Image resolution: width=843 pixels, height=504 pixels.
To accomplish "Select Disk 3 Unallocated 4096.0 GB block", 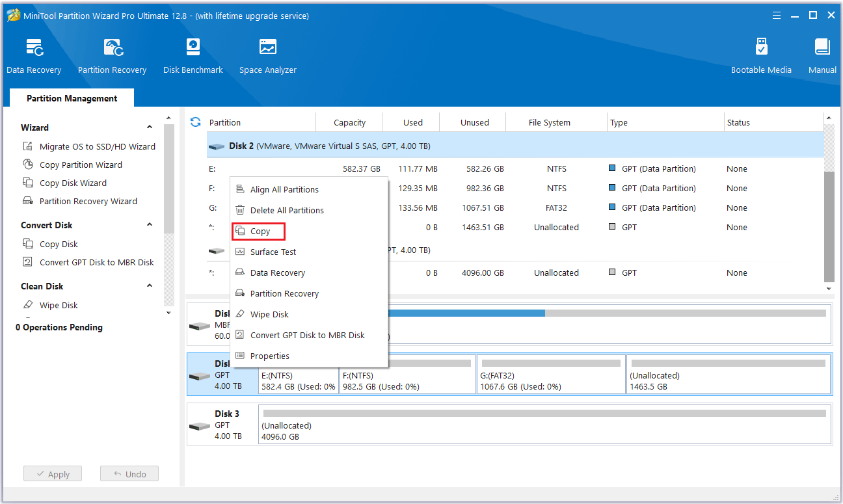I will click(x=544, y=423).
